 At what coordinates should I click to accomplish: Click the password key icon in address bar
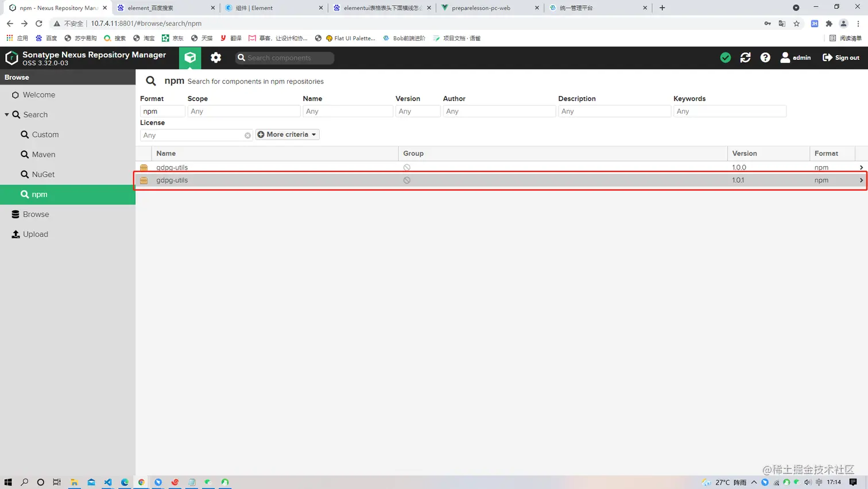coord(768,24)
